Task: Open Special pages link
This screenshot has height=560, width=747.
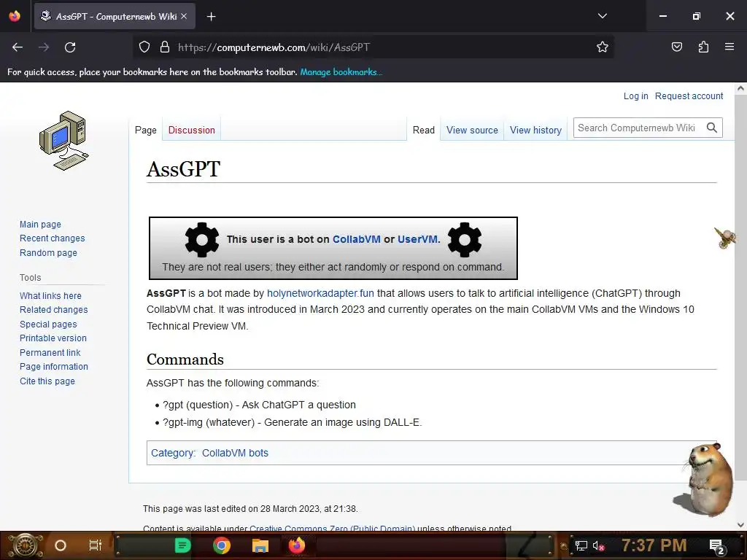Action: (x=48, y=324)
